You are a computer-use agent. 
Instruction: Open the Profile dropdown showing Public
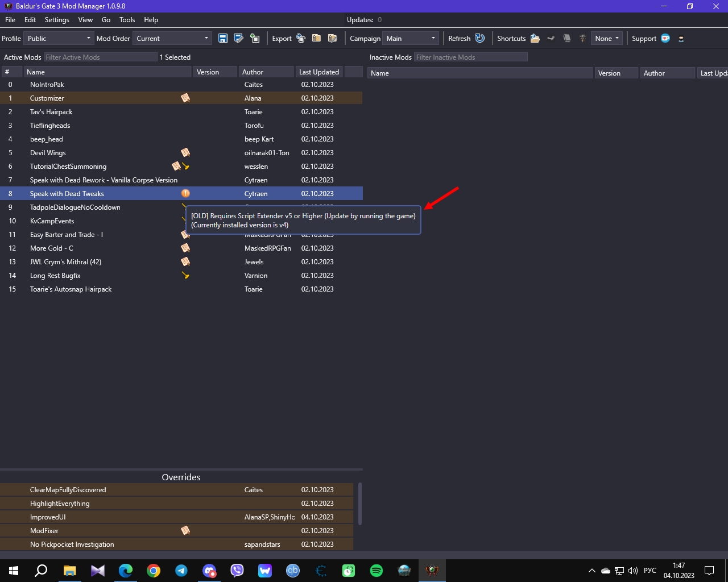[59, 38]
